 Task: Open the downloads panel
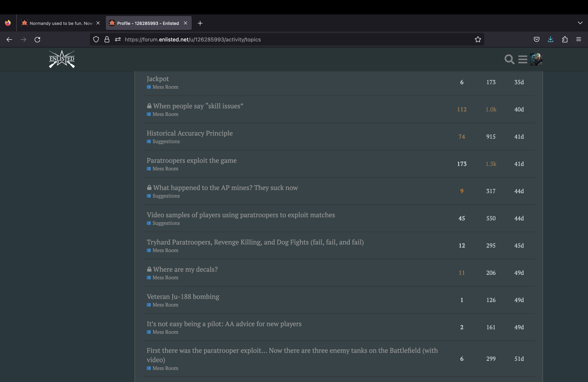pos(550,39)
